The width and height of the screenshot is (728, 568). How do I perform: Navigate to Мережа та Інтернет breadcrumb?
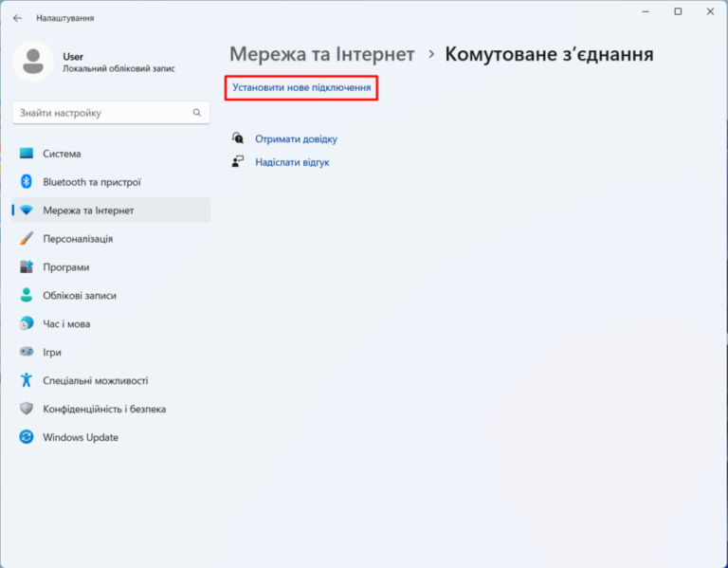(322, 54)
